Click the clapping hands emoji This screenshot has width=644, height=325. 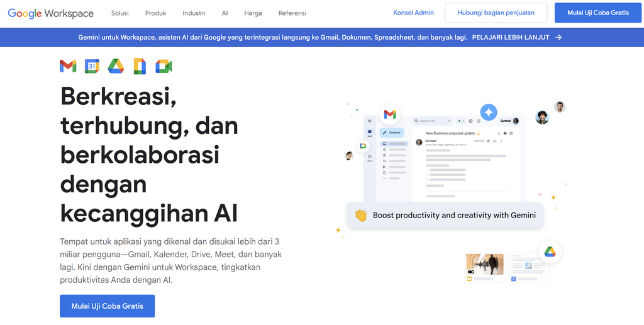(360, 216)
